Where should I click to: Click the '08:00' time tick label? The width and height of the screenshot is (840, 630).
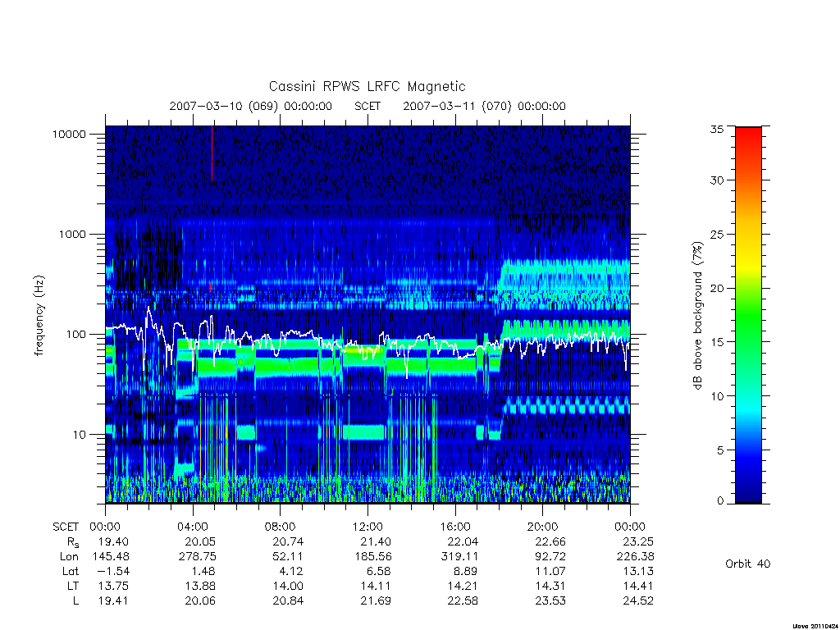point(281,527)
